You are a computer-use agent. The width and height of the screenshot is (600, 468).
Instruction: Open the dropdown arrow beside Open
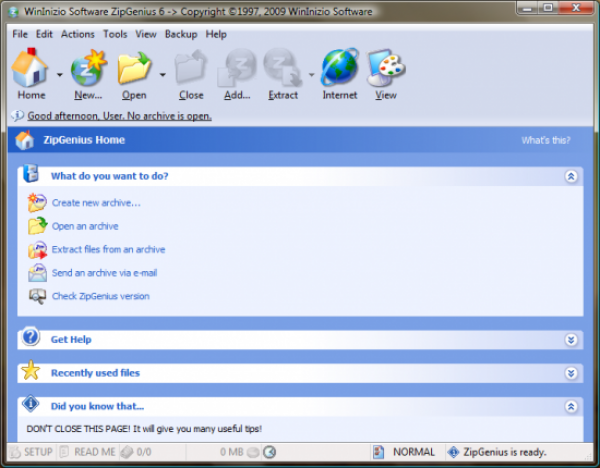[163, 75]
